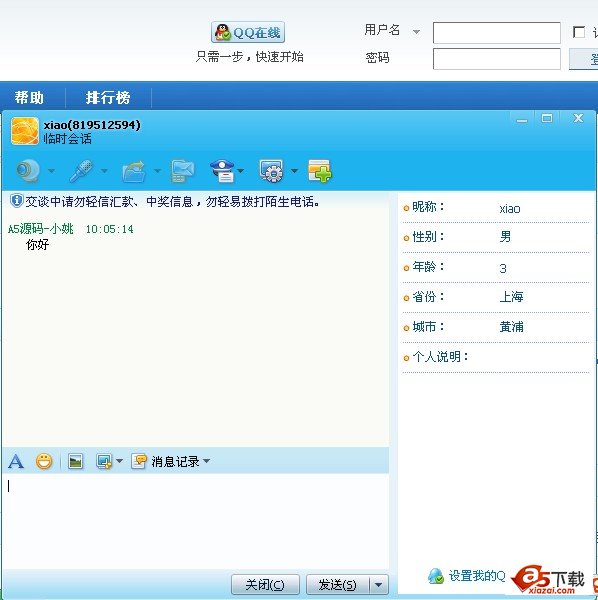This screenshot has width=598, height=600.
Task: Switch to the 排行榜 tab
Action: [108, 97]
